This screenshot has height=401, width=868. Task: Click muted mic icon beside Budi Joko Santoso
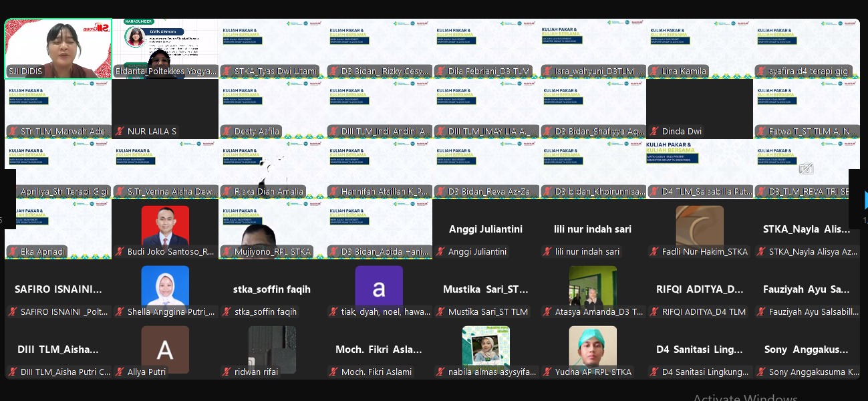[x=120, y=252]
